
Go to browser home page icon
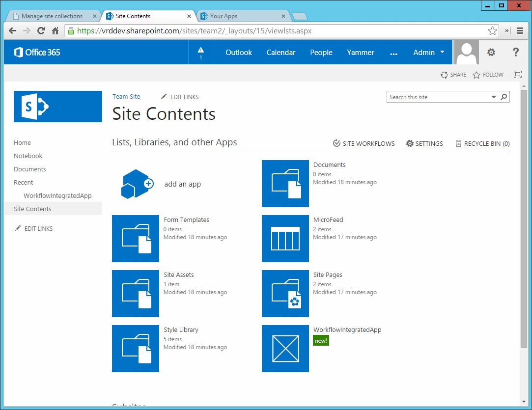coord(56,31)
